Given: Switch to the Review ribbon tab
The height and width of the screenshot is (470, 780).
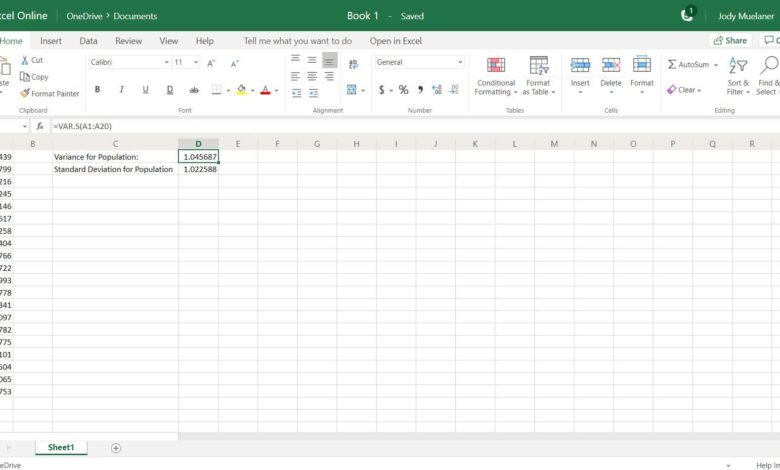Looking at the screenshot, I should tap(128, 41).
